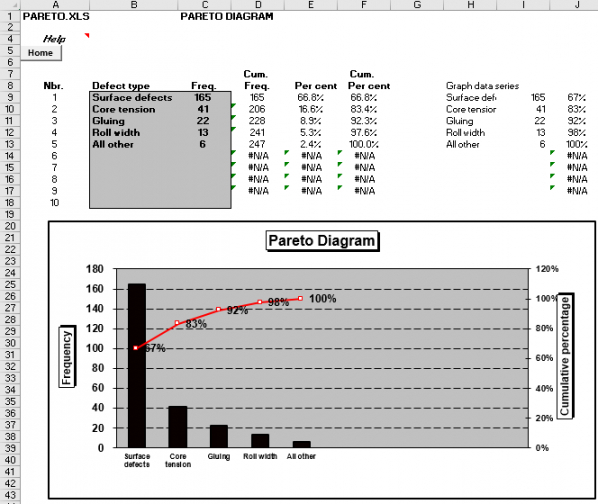Select the Surface defects bar in chart

(137, 365)
